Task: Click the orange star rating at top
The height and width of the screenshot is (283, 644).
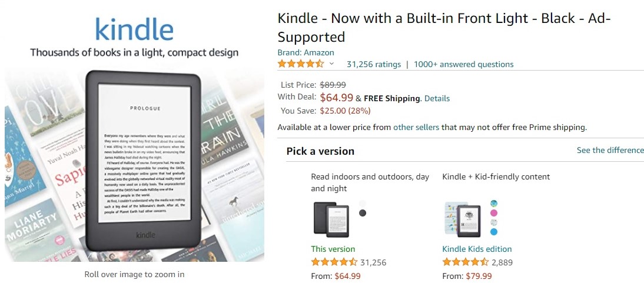Action: coord(301,64)
